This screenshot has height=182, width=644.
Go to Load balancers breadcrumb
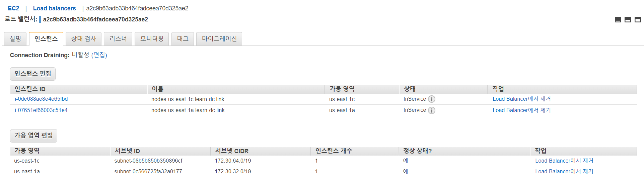coord(55,8)
